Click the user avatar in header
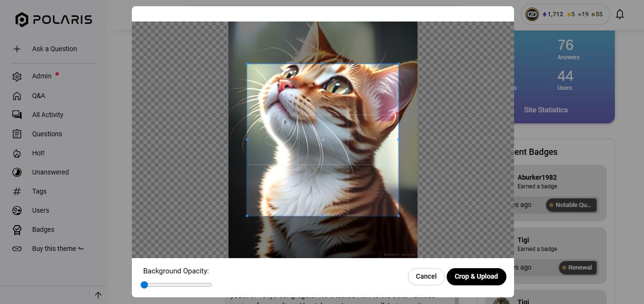This screenshot has width=644, height=304. (532, 14)
